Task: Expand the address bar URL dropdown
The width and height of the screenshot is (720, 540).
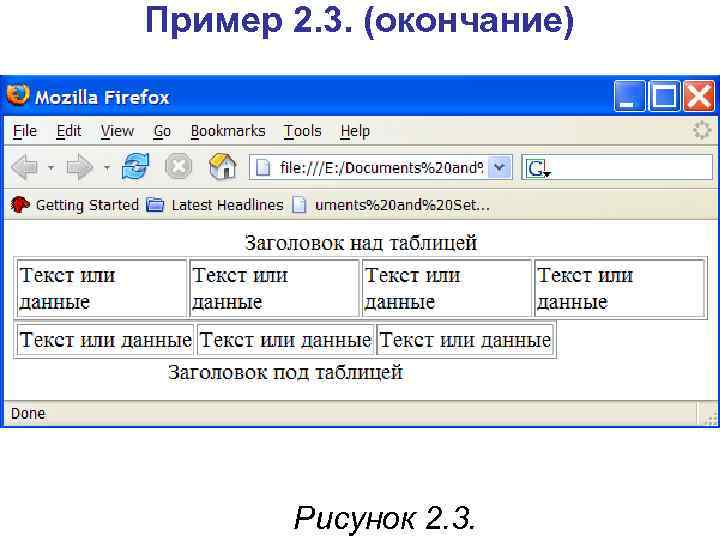Action: pos(500,168)
